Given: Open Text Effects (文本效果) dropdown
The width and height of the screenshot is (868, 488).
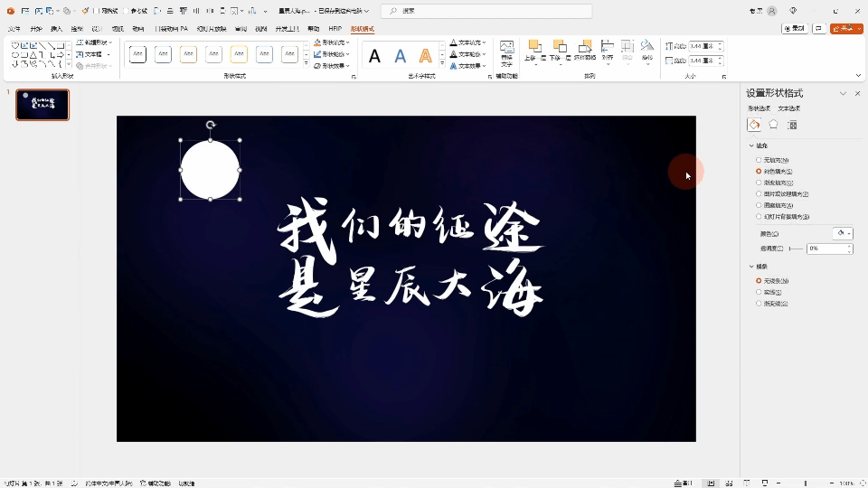Looking at the screenshot, I should 467,66.
